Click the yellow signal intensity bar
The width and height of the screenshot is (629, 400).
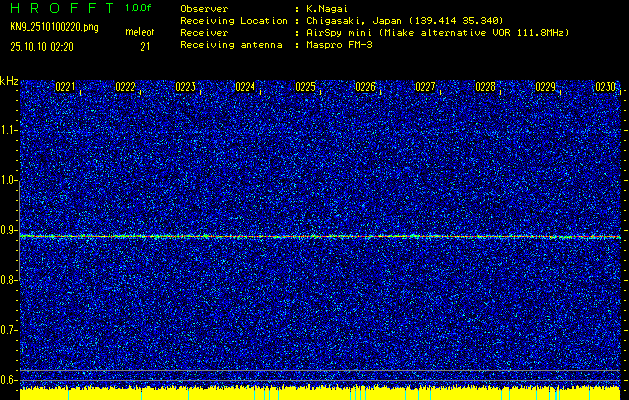coord(320,393)
